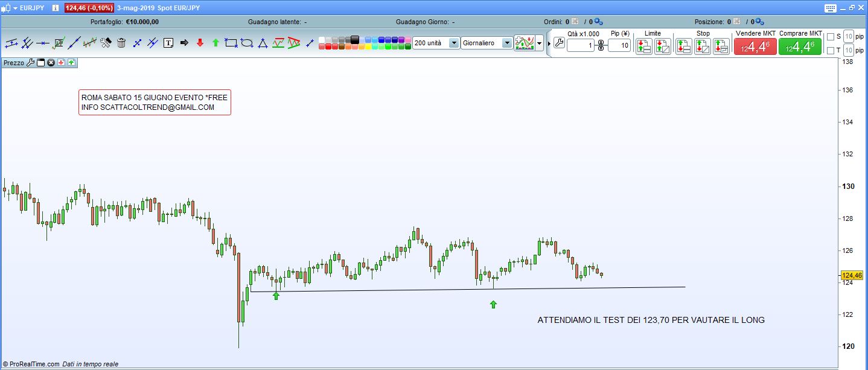Select the red converging triangle pattern tool
The image size is (868, 370).
(294, 43)
